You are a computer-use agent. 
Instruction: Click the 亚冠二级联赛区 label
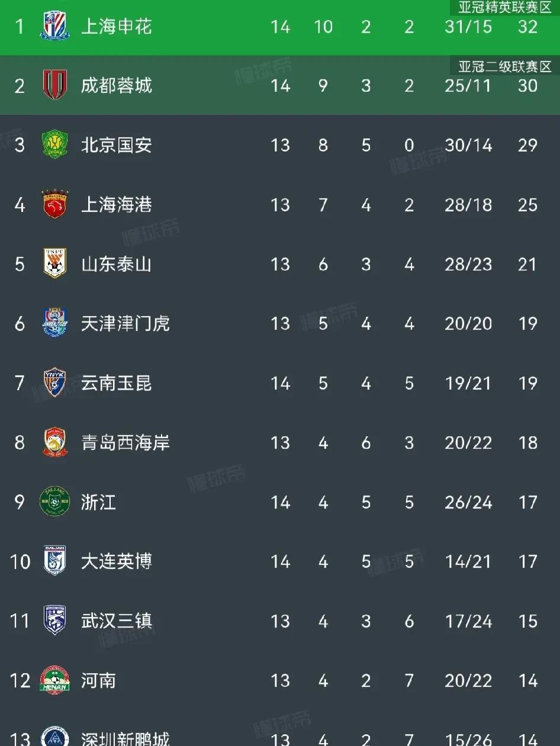504,66
